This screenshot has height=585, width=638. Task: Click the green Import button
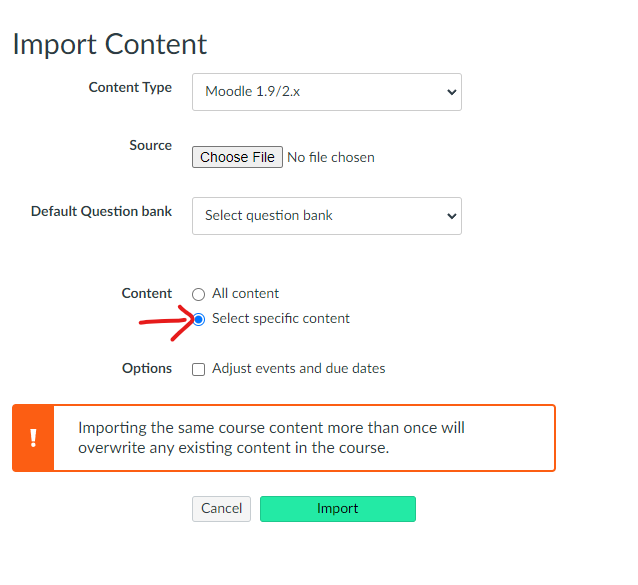[337, 509]
